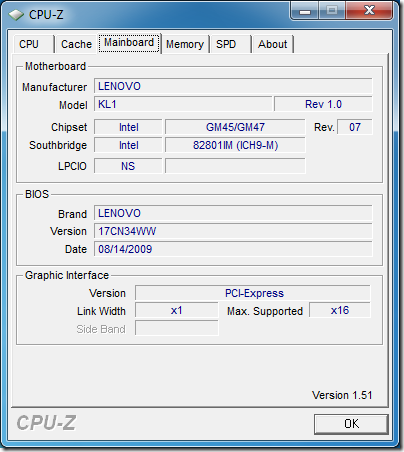This screenshot has width=404, height=452.
Task: Click the BIOS date 08/14/2009
Action: [233, 249]
